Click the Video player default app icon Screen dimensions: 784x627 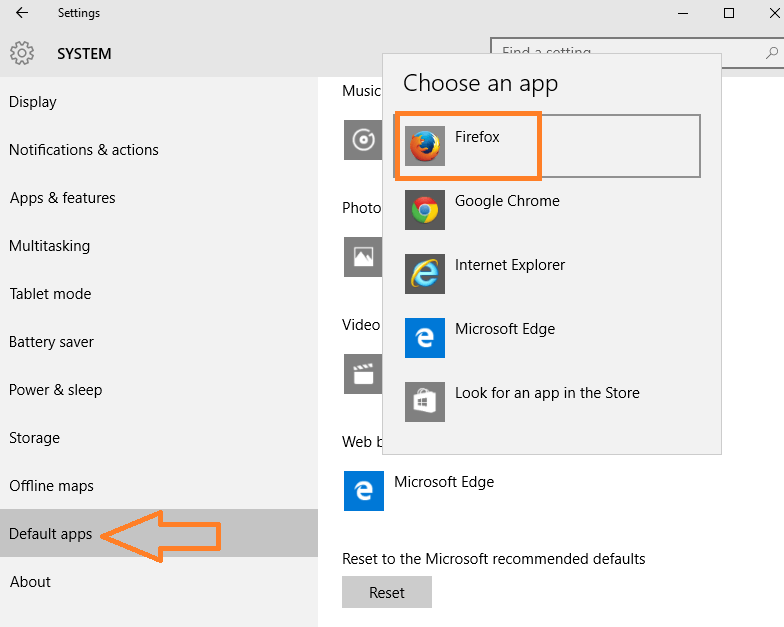click(x=363, y=374)
